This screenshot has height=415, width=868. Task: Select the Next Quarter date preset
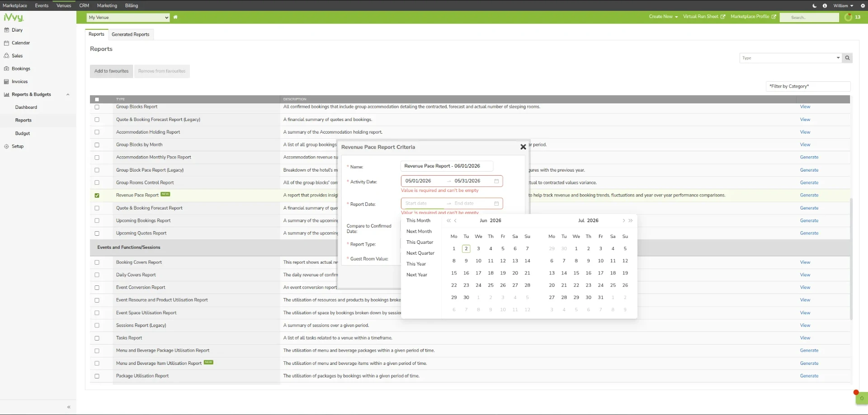click(x=420, y=253)
